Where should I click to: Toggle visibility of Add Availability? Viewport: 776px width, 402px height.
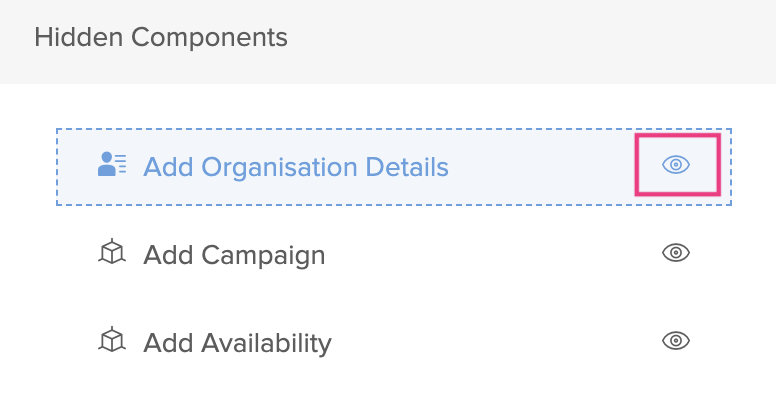677,341
